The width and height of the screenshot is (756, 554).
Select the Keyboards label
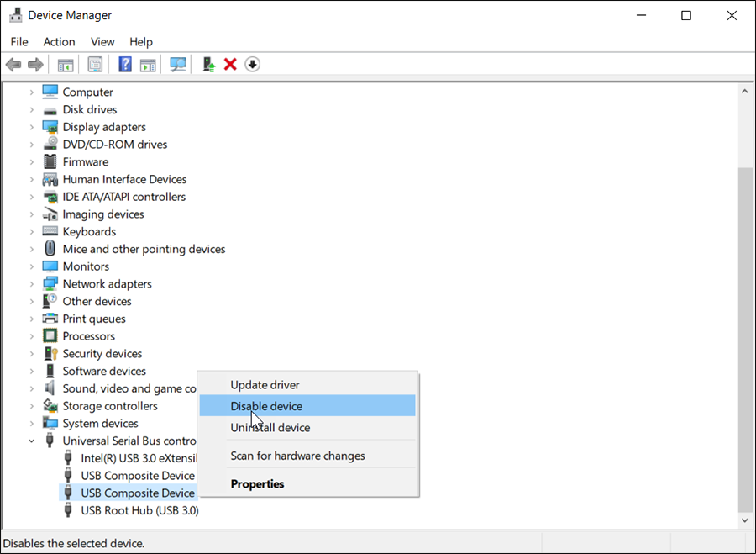pyautogui.click(x=89, y=232)
